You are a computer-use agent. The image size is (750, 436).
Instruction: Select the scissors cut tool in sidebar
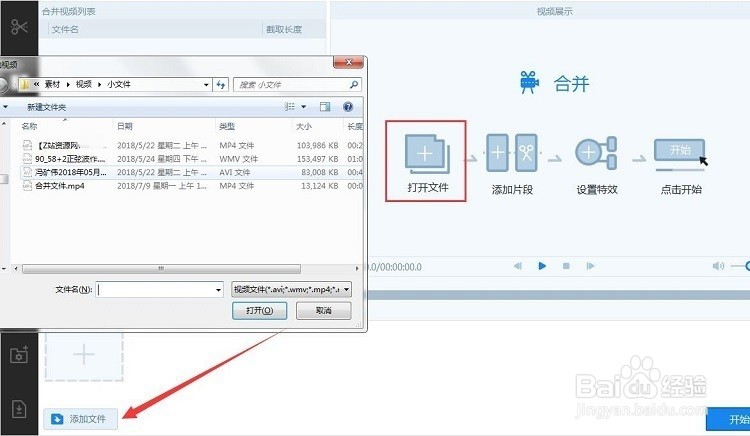[x=19, y=27]
